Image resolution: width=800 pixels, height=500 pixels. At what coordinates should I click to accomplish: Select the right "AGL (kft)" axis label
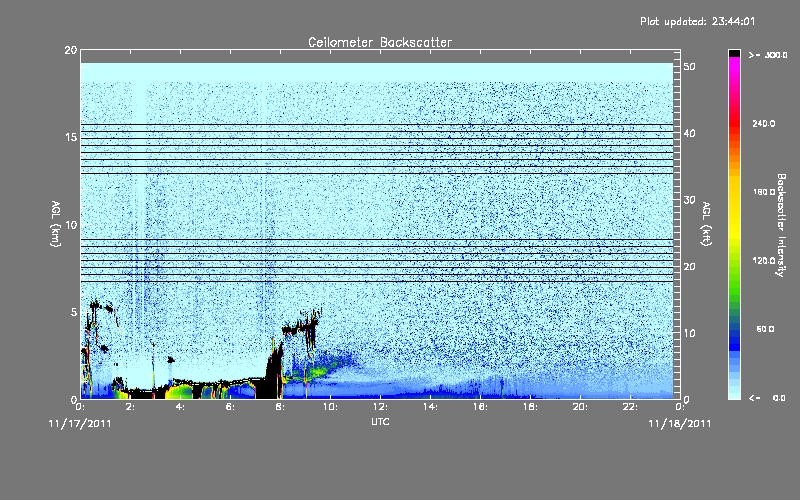[706, 224]
